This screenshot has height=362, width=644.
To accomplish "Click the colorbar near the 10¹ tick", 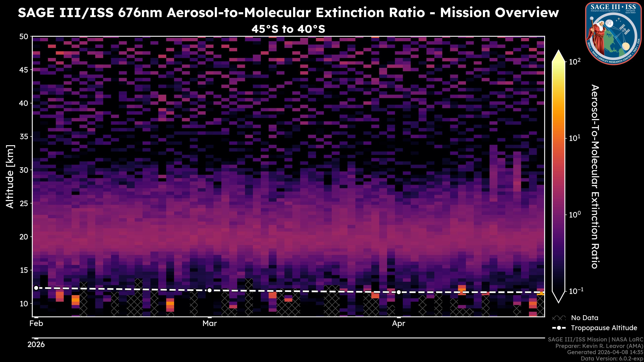I will (x=559, y=138).
